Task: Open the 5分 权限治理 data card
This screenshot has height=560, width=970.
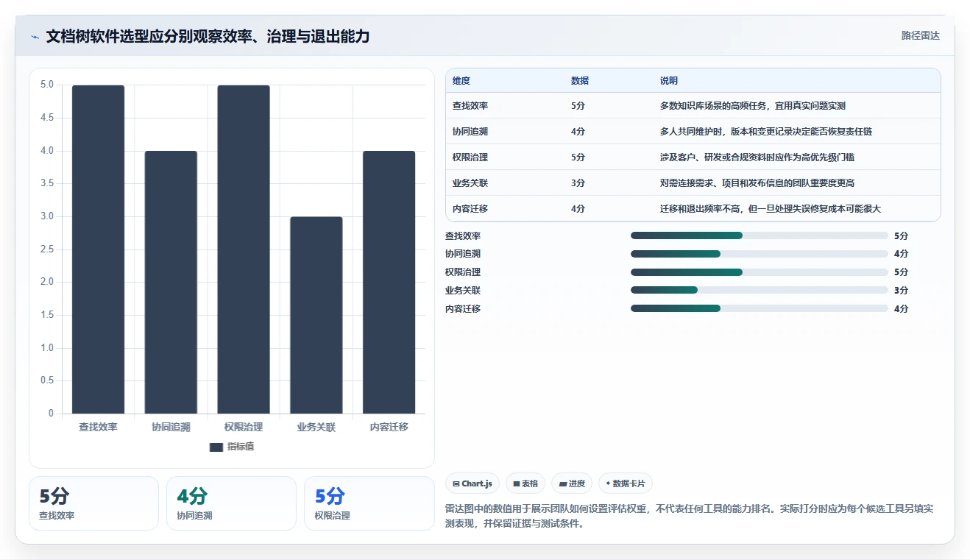Action: click(x=369, y=503)
